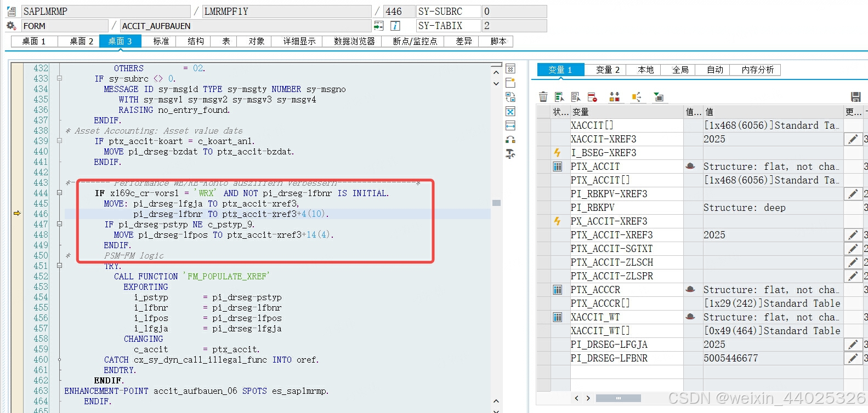Click the delete-row icon with the red minus
Image resolution: width=868 pixels, height=413 pixels.
click(x=592, y=97)
